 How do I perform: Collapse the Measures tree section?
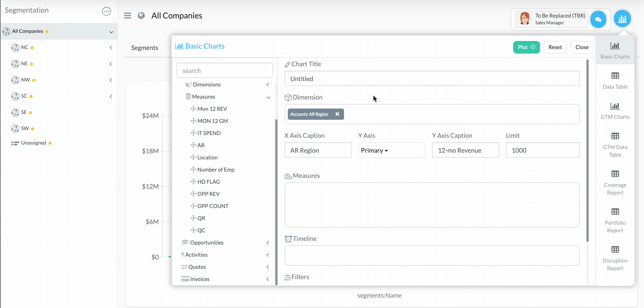coord(268,97)
